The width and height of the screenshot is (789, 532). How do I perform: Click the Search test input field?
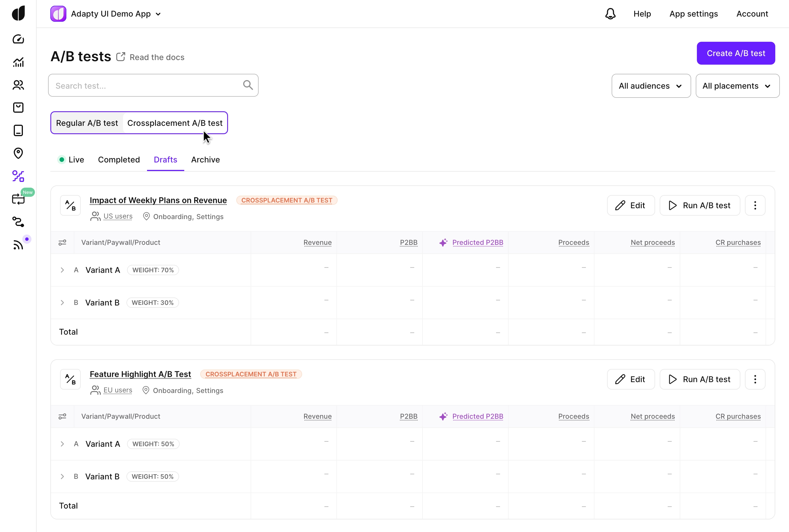tap(146, 86)
